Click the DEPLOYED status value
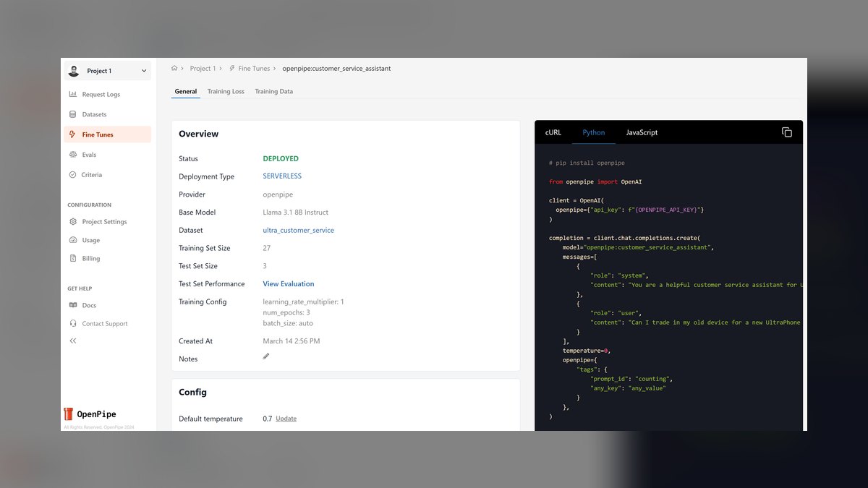The width and height of the screenshot is (868, 488). coord(281,158)
